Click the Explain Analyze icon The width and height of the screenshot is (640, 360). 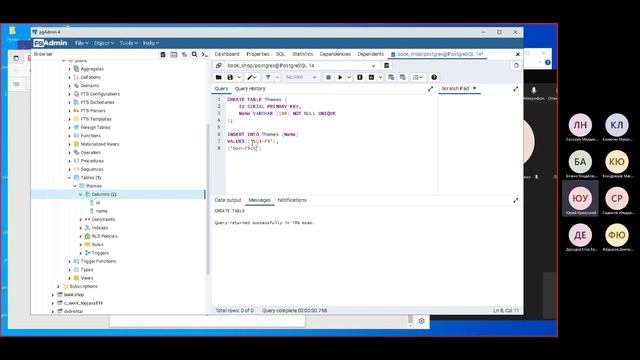371,77
